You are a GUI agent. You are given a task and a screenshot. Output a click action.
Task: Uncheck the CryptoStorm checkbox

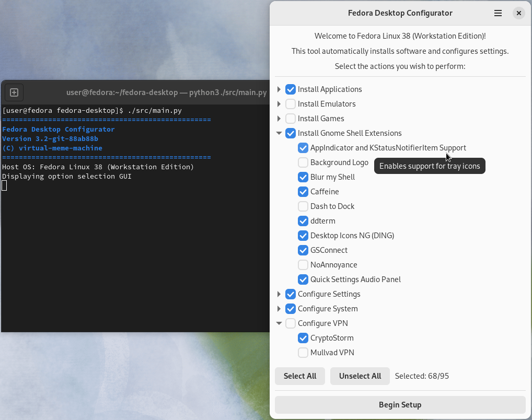[303, 338]
